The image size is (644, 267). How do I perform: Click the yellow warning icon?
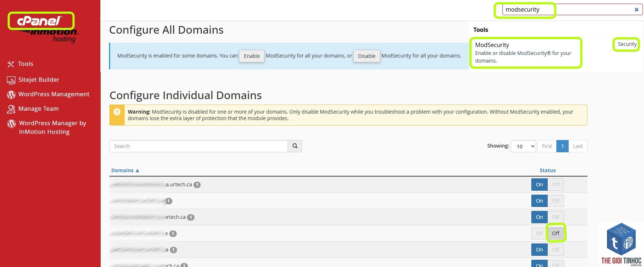pos(117,112)
